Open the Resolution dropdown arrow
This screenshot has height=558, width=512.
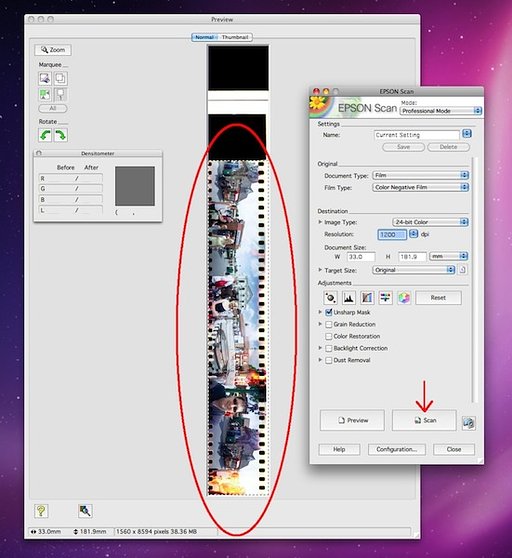click(x=413, y=234)
